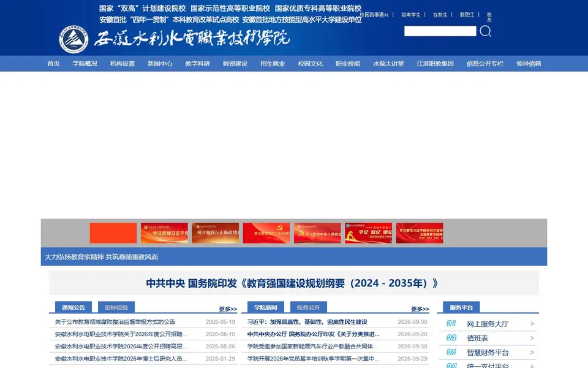Open 校园文化 navigation menu

(x=310, y=63)
